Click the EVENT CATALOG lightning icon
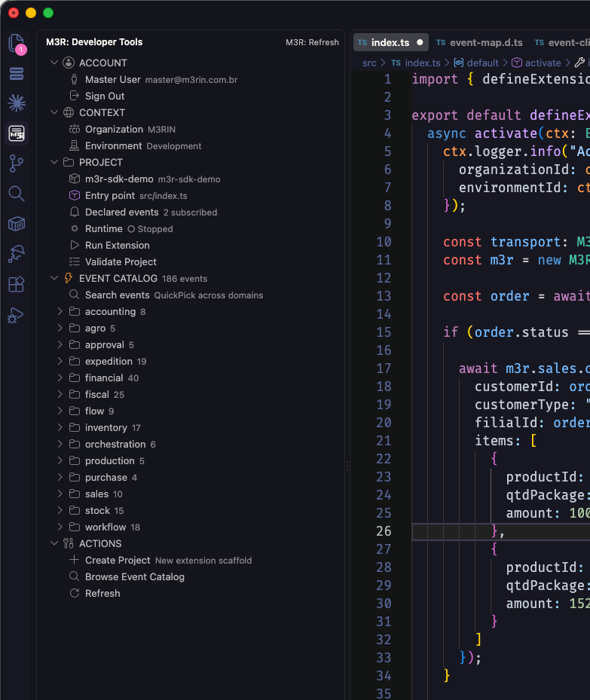590x700 pixels. coord(69,278)
